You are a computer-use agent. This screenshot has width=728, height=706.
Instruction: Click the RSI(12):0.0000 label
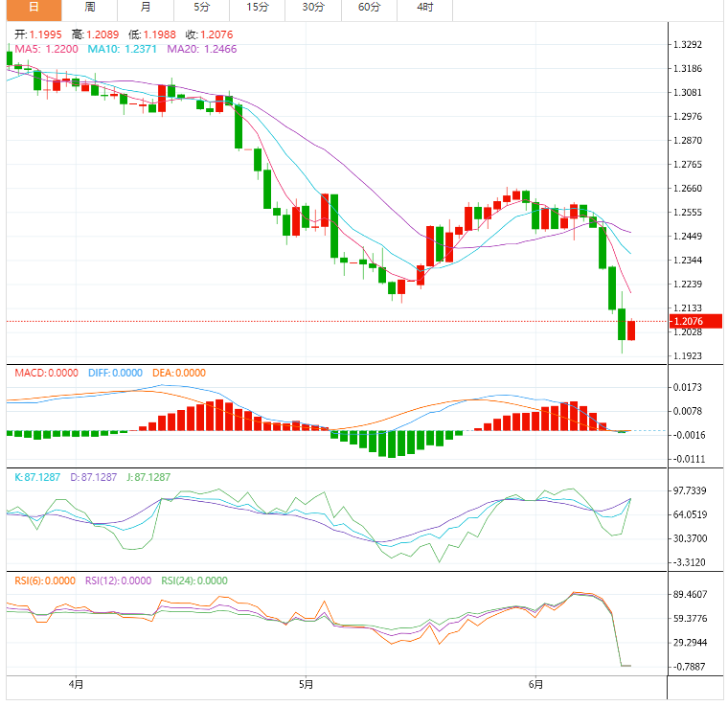click(119, 581)
